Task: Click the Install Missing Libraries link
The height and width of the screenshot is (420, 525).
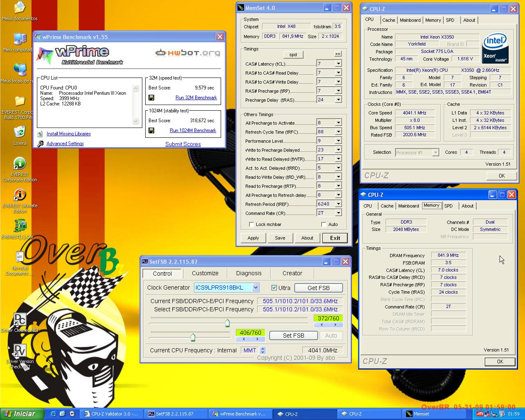Action: pyautogui.click(x=68, y=134)
